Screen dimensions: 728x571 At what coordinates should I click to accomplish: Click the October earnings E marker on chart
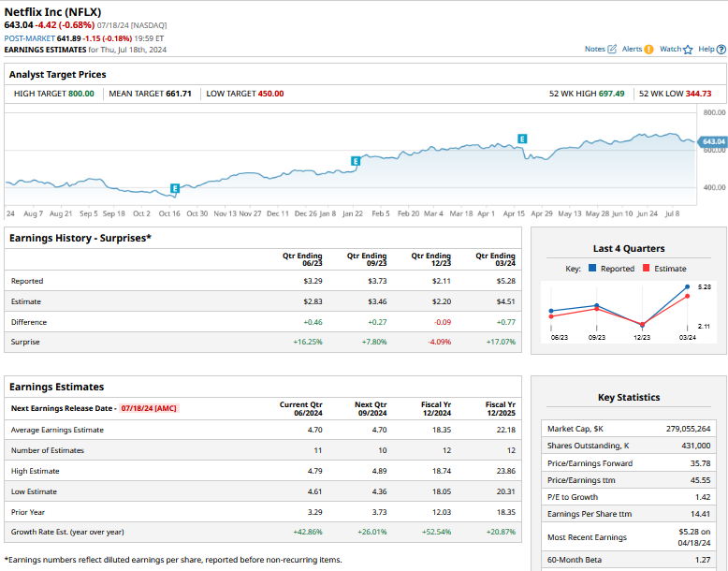(x=175, y=190)
